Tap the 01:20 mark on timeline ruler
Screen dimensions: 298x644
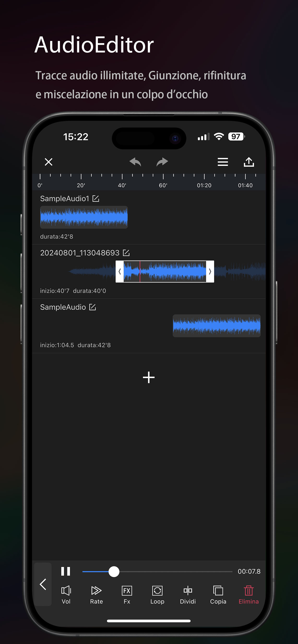(204, 185)
